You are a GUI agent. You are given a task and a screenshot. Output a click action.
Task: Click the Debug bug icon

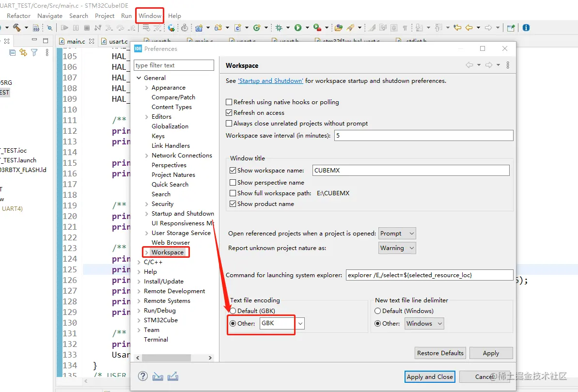[279, 28]
